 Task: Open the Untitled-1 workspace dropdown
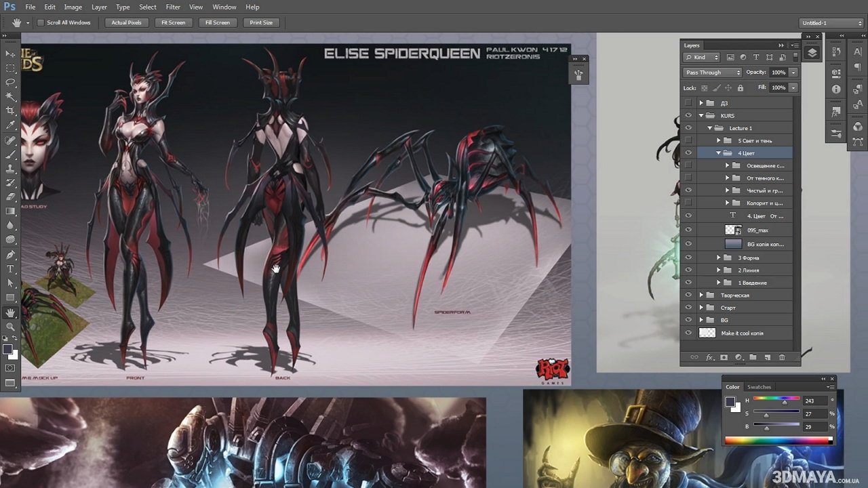click(831, 23)
